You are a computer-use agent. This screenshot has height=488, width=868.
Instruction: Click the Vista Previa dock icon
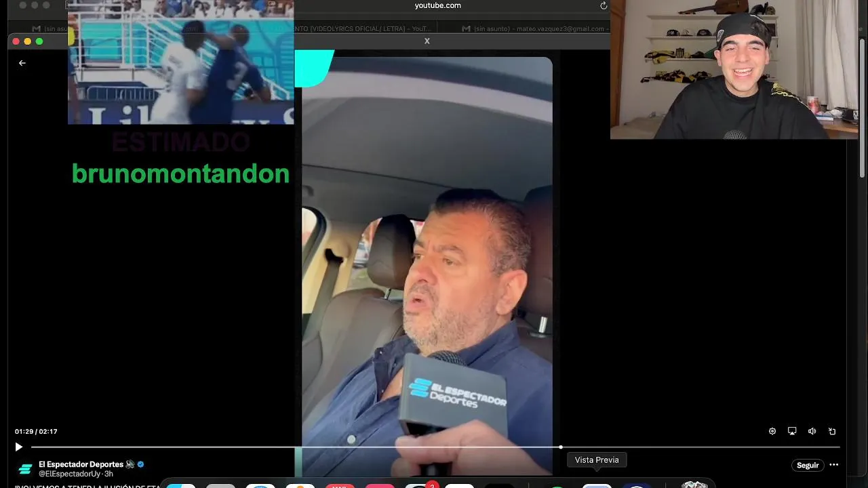(597, 485)
